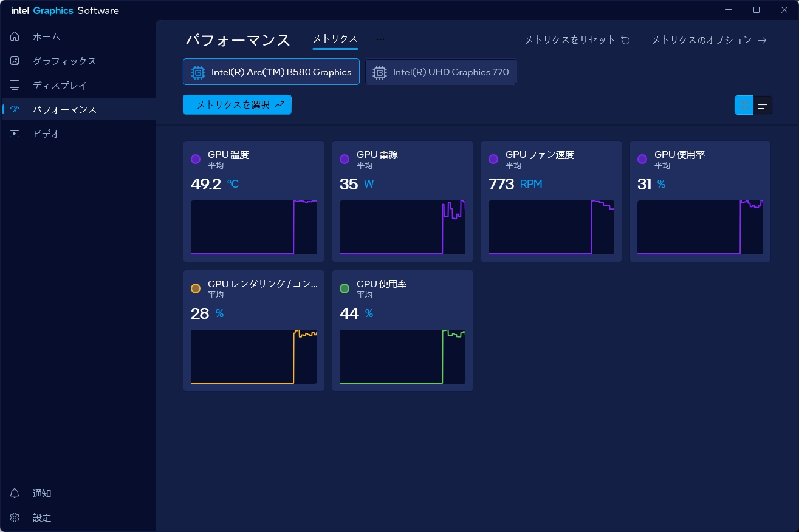Click the GPU 温度 card title
The image size is (799, 532).
228,155
